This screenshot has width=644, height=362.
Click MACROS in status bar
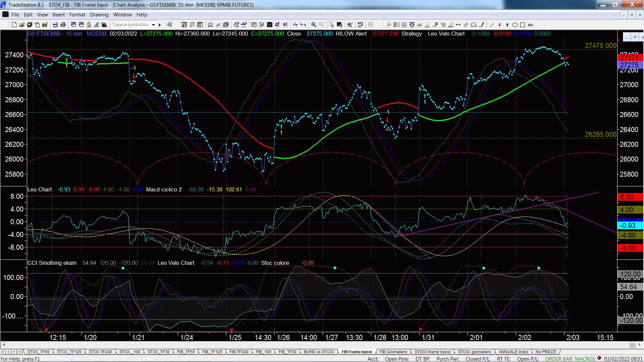tap(585, 359)
